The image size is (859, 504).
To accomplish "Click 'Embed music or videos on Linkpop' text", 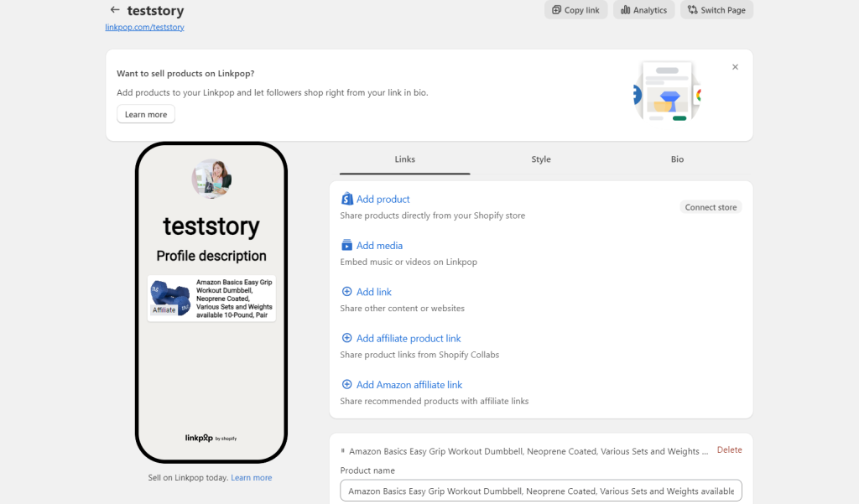I will [409, 262].
